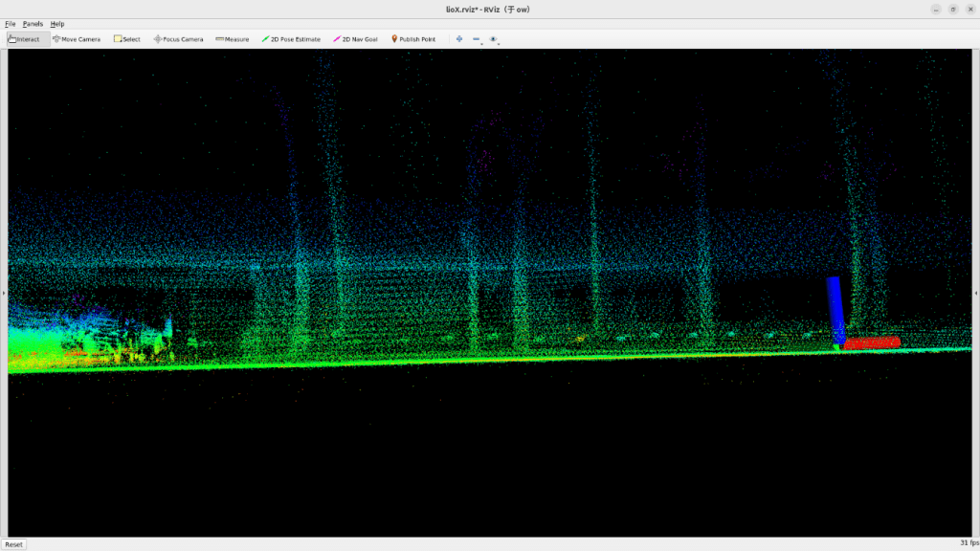Choose the Select tool in toolbar
Image resolution: width=980 pixels, height=551 pixels.
click(127, 39)
